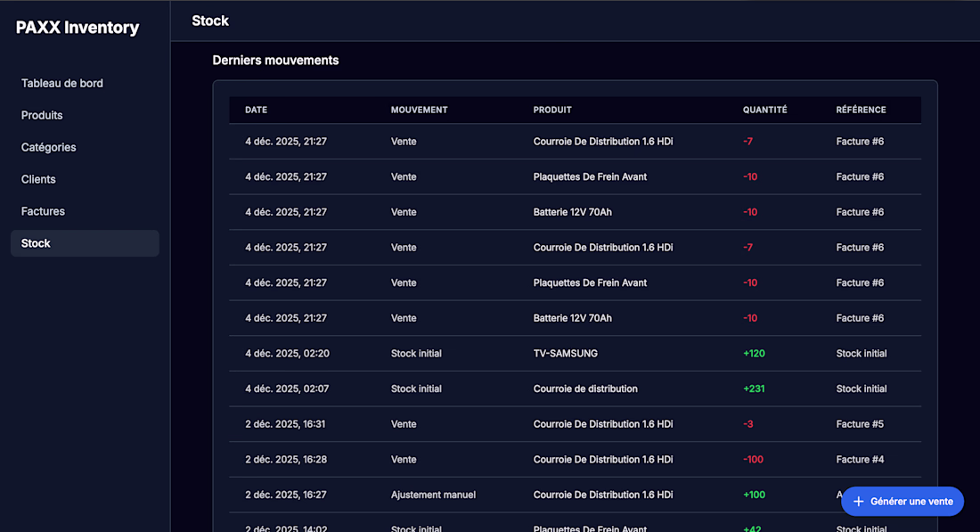Go to the Produits page
The image size is (980, 532).
point(42,116)
